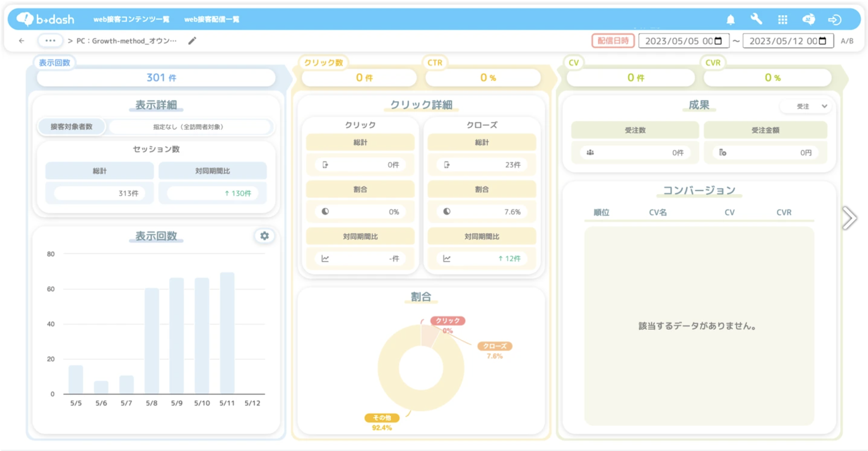The image size is (868, 451).
Task: Toggle the 配信日時 date type button
Action: [613, 41]
